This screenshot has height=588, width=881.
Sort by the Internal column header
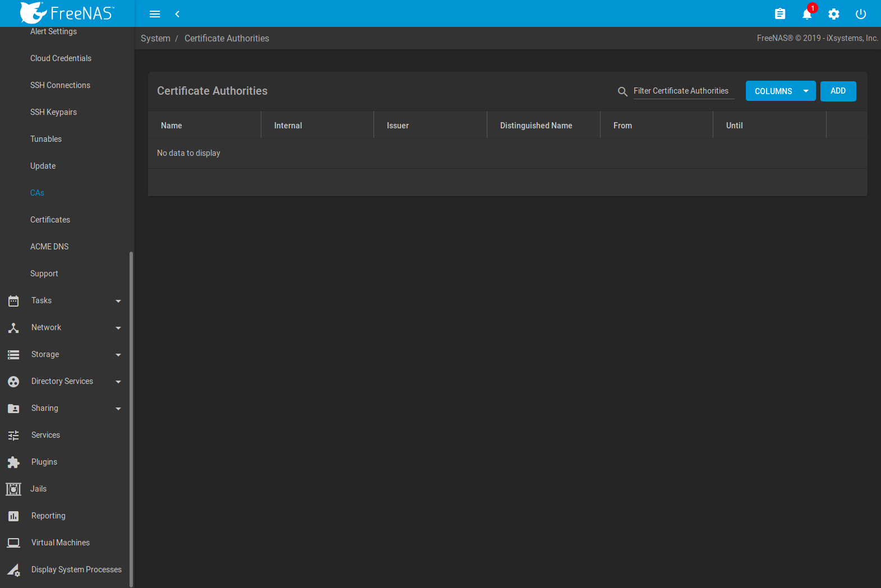point(288,126)
